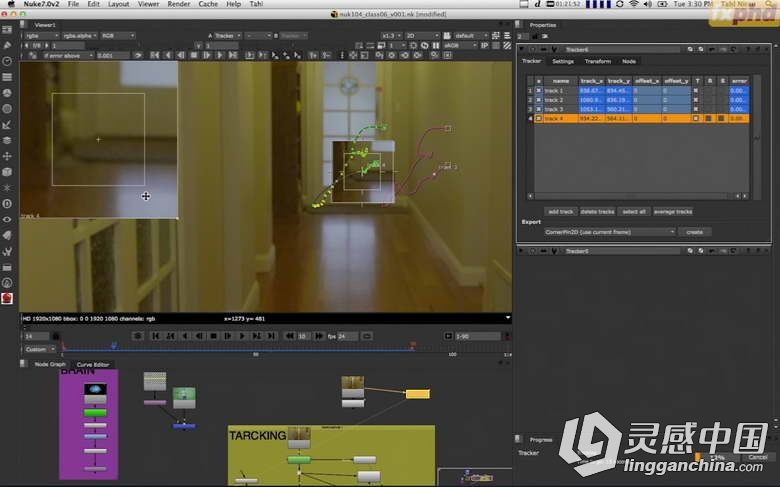
Task: Open the Cache menu in menu bar
Action: point(208,4)
